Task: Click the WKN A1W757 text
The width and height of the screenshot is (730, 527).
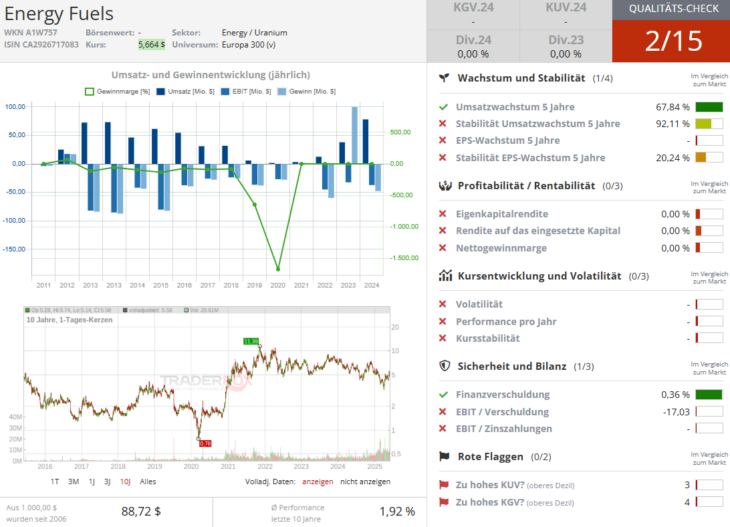Action: 31,33
